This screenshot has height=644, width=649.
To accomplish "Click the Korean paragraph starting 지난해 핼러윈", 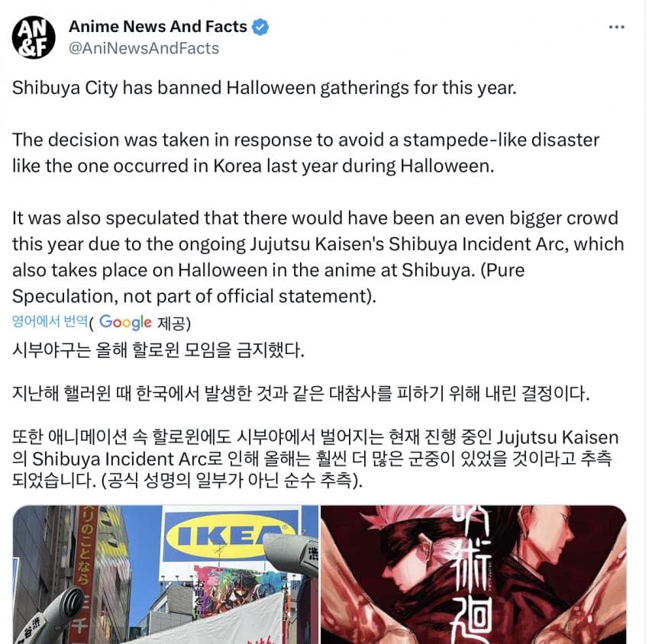I will 301,393.
